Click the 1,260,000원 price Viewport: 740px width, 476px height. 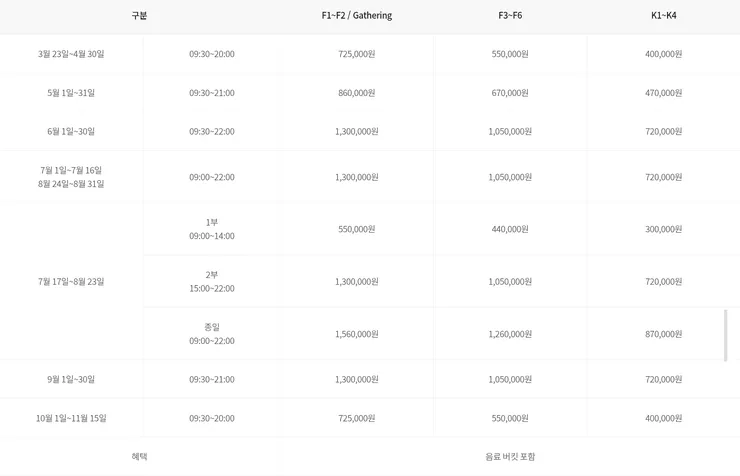click(510, 334)
